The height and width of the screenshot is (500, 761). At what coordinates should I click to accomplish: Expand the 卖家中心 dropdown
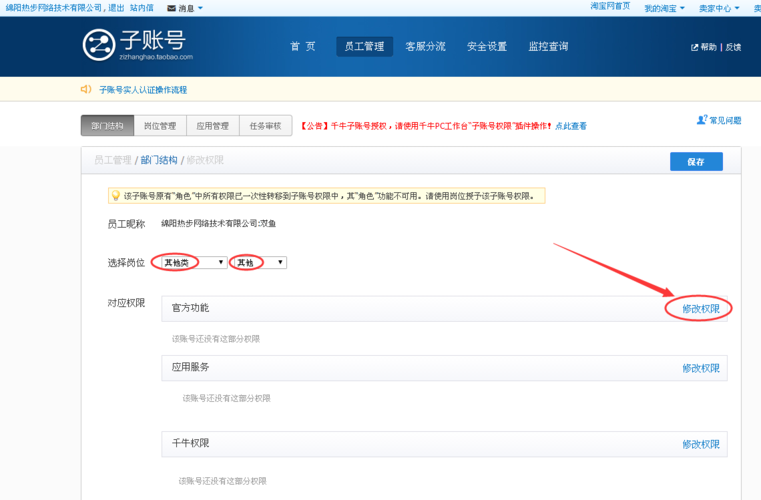[737, 8]
